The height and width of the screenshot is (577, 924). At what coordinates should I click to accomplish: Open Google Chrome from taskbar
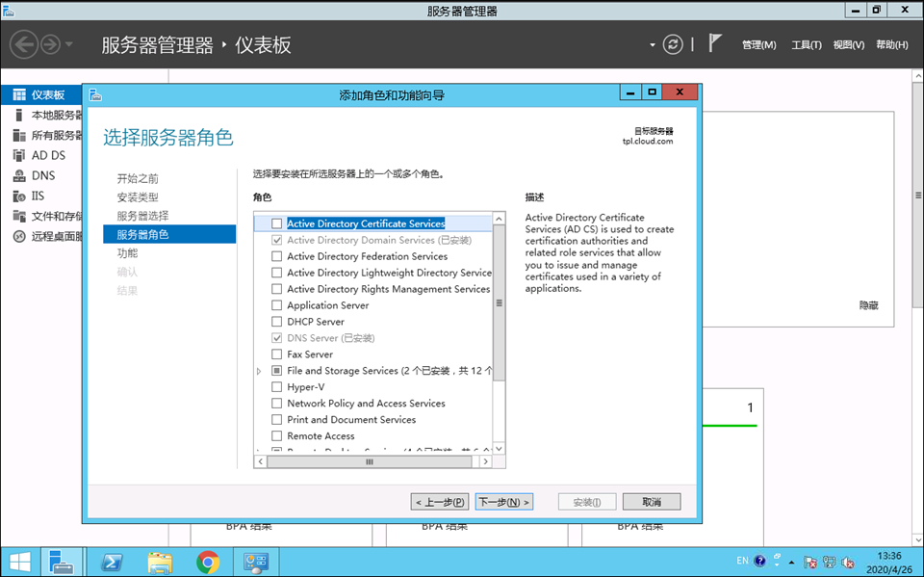(207, 562)
